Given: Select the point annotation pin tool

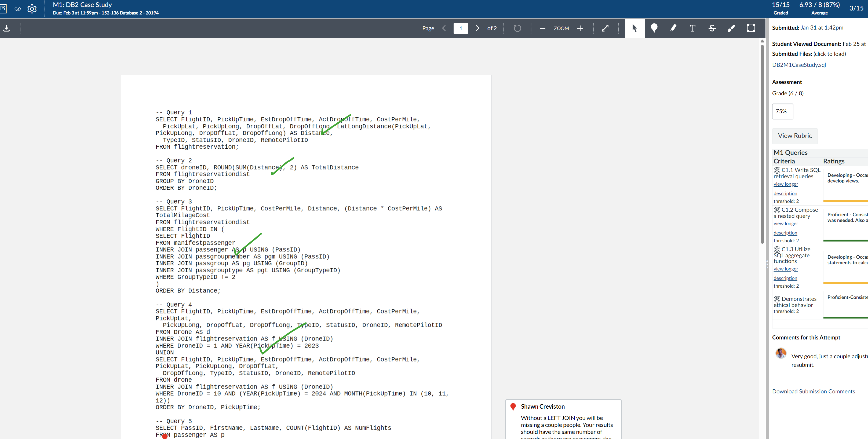Looking at the screenshot, I should tap(654, 28).
